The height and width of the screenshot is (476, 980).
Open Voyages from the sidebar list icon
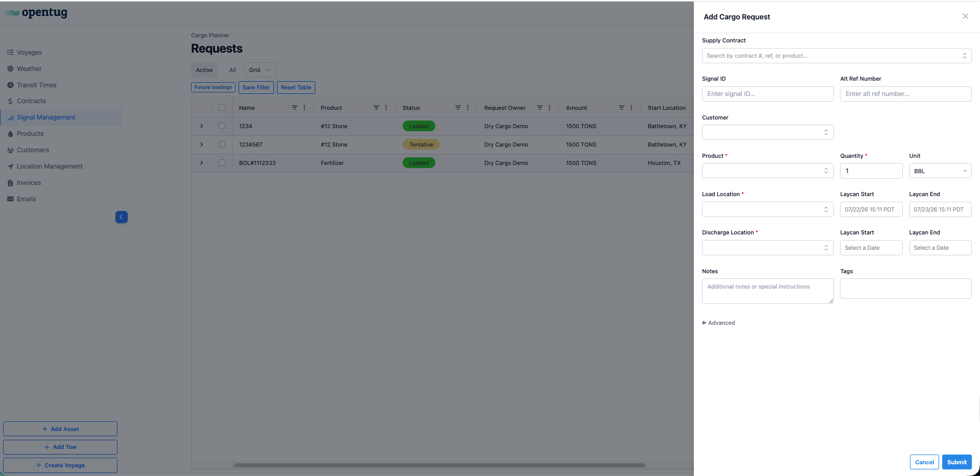pyautogui.click(x=10, y=53)
